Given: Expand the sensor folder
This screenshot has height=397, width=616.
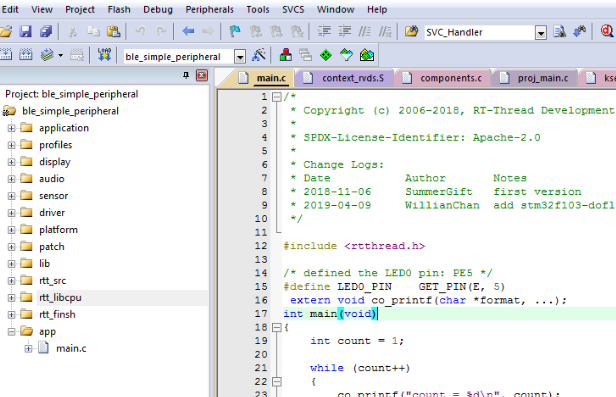Looking at the screenshot, I should click(11, 196).
